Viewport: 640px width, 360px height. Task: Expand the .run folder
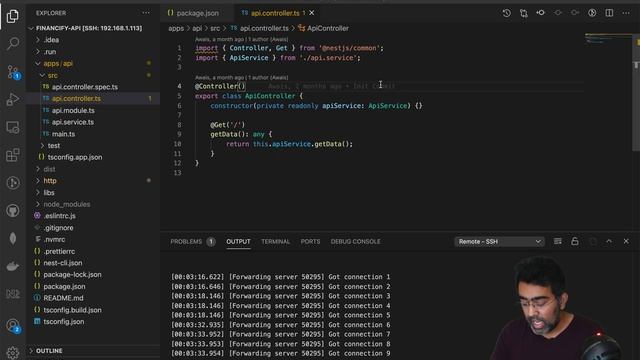tap(49, 52)
